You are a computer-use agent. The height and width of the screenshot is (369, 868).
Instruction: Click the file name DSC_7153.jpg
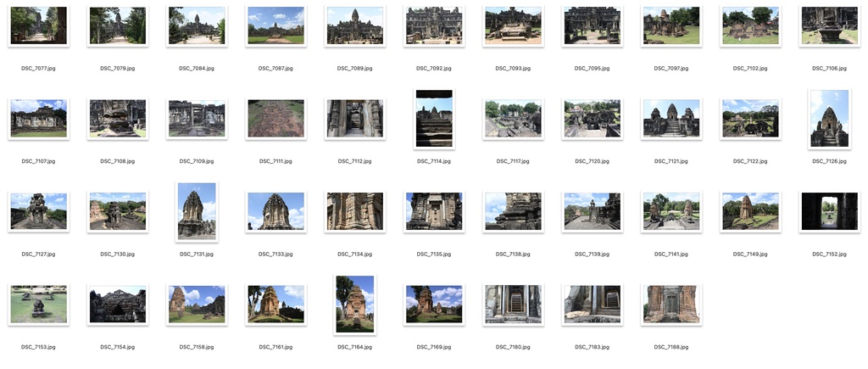(x=39, y=347)
